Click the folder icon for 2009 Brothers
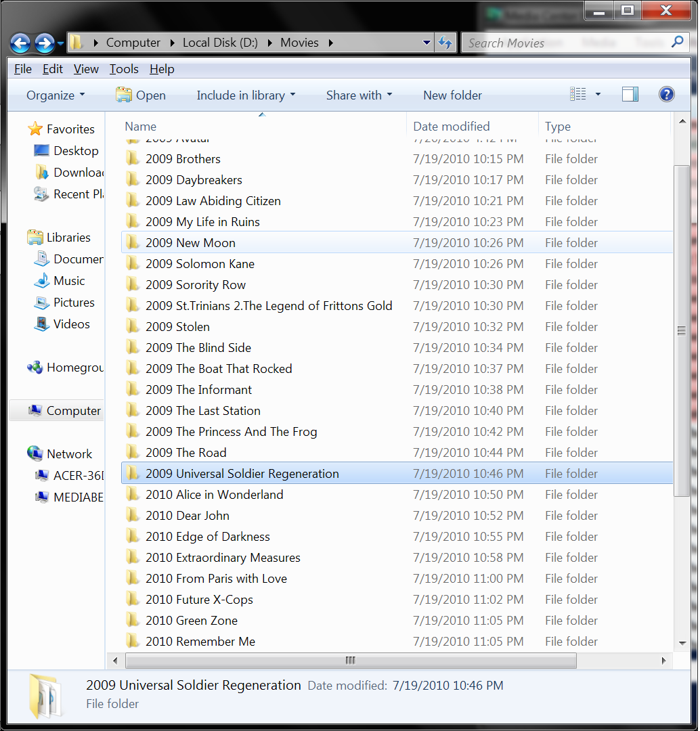 133,158
